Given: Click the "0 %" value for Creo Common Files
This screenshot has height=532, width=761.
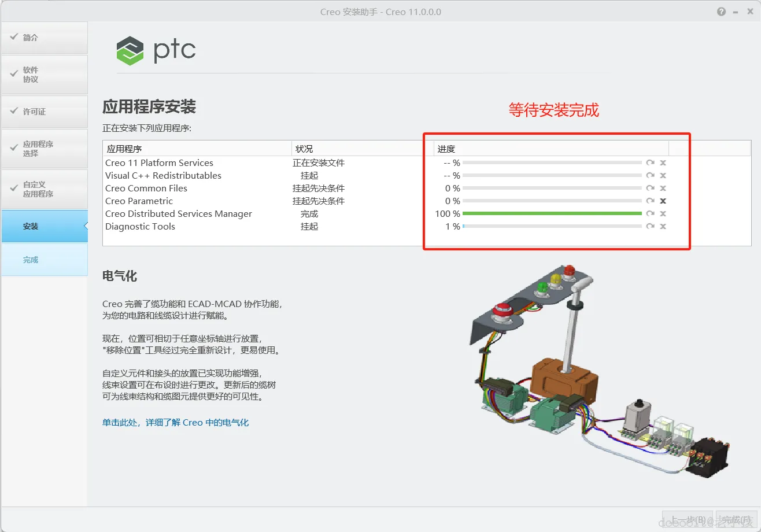Looking at the screenshot, I should tap(453, 189).
